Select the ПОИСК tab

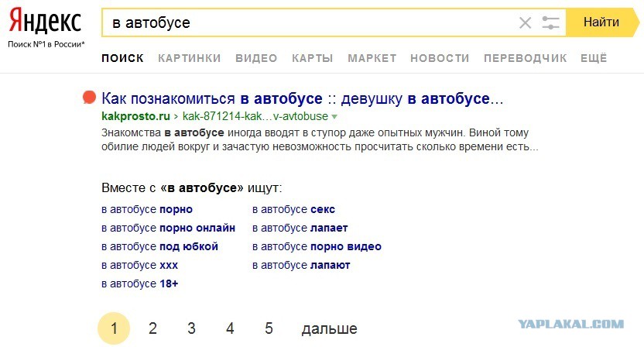pyautogui.click(x=122, y=58)
